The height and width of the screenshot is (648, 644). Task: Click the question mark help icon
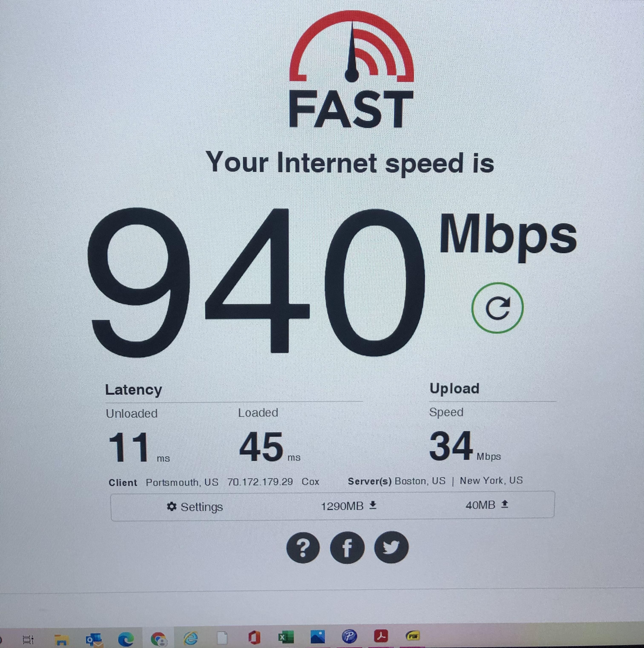coord(303,548)
